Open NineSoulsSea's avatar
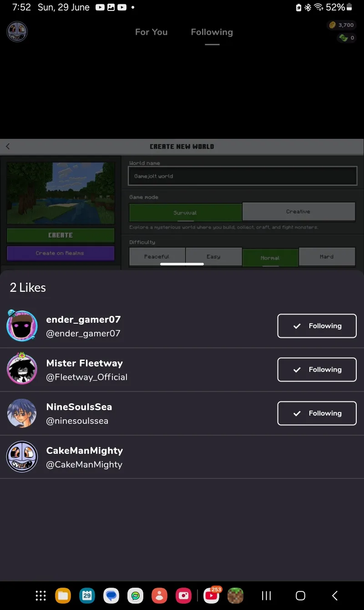The image size is (364, 610). [22, 413]
